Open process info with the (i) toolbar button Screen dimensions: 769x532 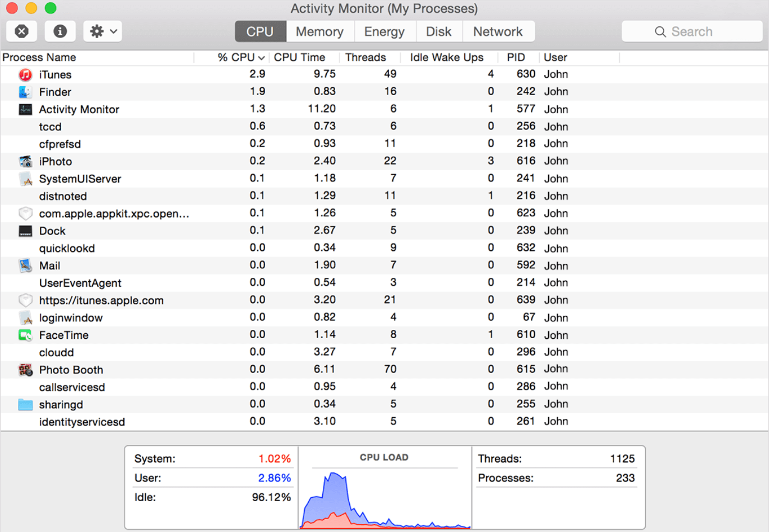point(60,31)
